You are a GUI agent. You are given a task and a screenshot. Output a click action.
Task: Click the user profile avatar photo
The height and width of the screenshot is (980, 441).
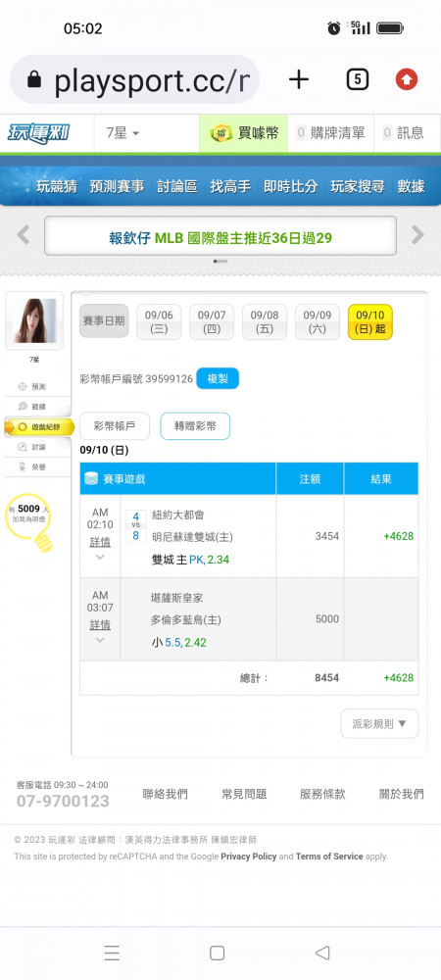[34, 320]
